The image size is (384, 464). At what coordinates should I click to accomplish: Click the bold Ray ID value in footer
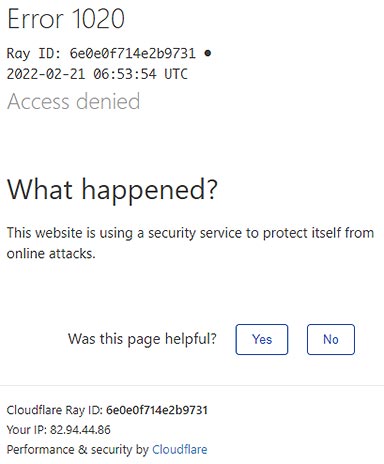157,410
